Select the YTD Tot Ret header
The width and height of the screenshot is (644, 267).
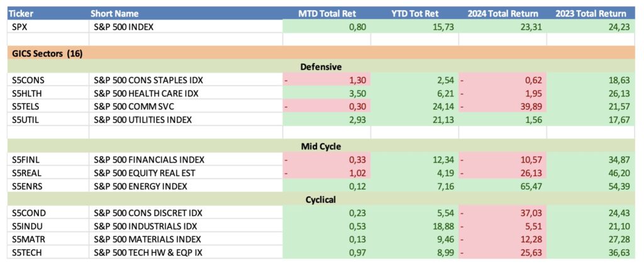[414, 13]
